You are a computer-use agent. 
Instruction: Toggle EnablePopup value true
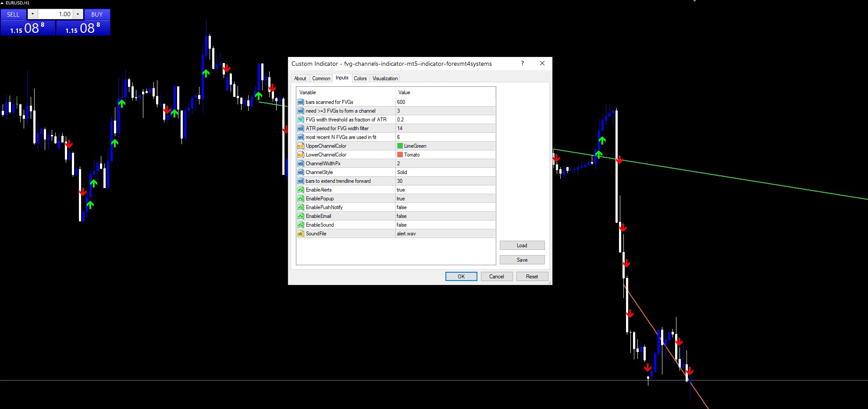click(x=445, y=199)
